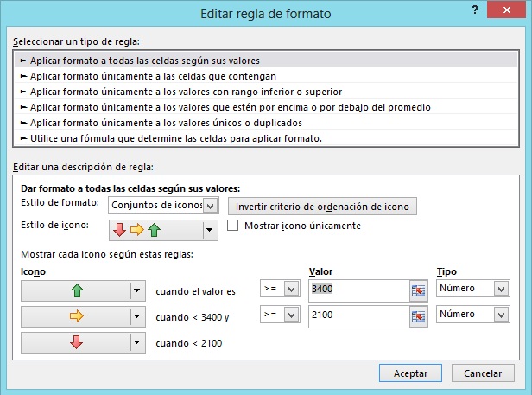532x395 pixels.
Task: Click the Valor field containing 2100
Action: click(x=357, y=316)
